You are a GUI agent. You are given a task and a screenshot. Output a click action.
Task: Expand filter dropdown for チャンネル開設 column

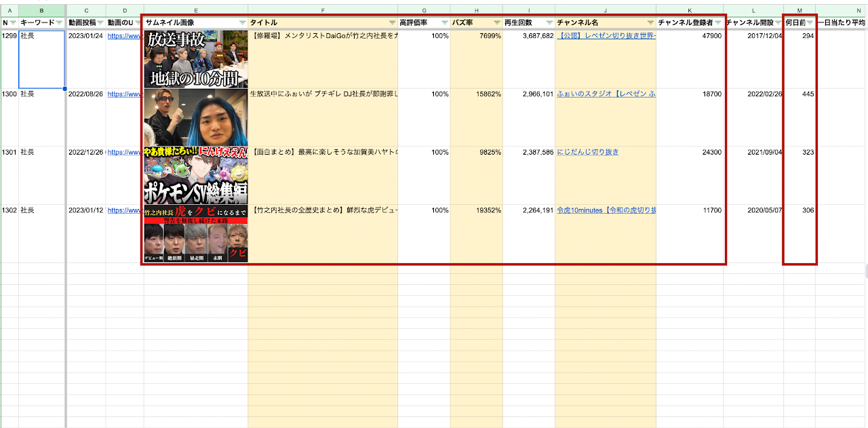(x=778, y=23)
